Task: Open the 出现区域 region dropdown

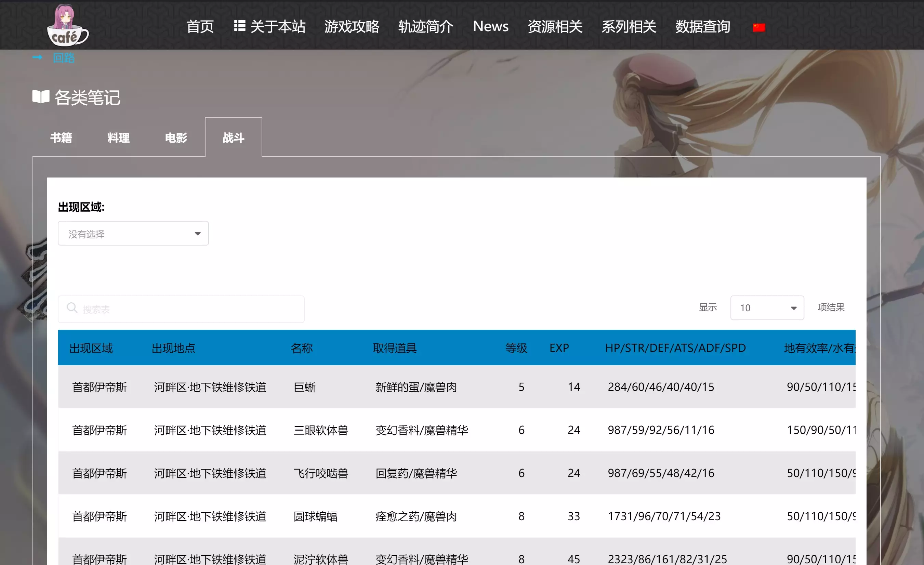Action: coord(133,233)
